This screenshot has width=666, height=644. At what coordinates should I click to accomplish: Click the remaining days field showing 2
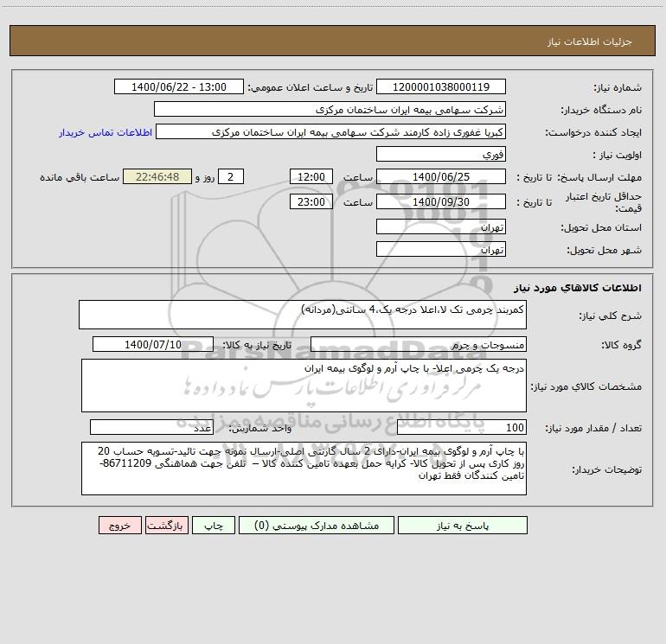[231, 176]
